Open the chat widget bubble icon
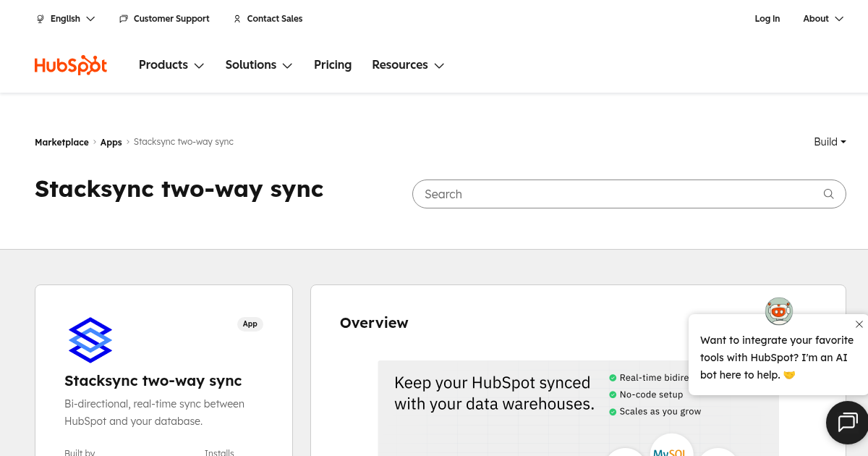Screen dimensions: 868x456 (847, 422)
